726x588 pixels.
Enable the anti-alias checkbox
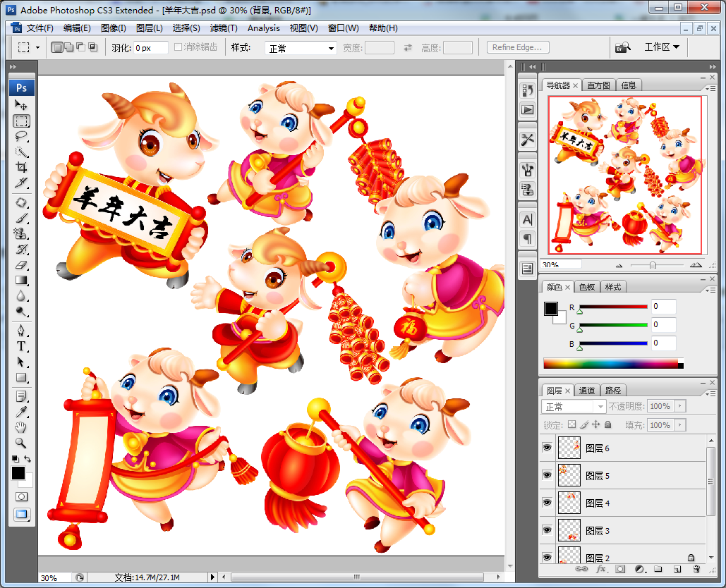click(x=178, y=47)
